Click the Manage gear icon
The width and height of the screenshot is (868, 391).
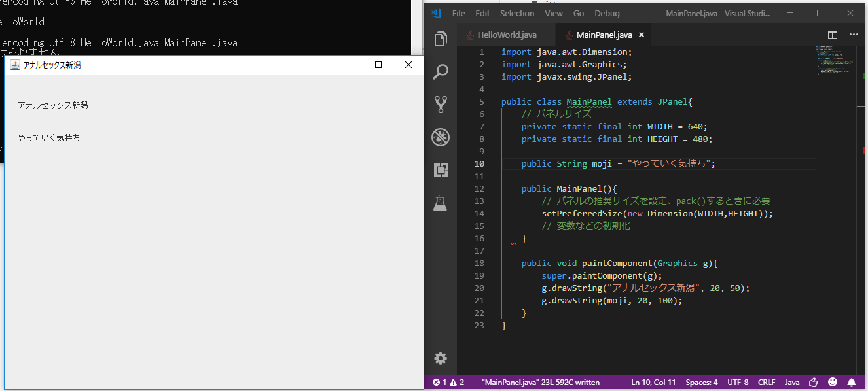[x=441, y=358]
